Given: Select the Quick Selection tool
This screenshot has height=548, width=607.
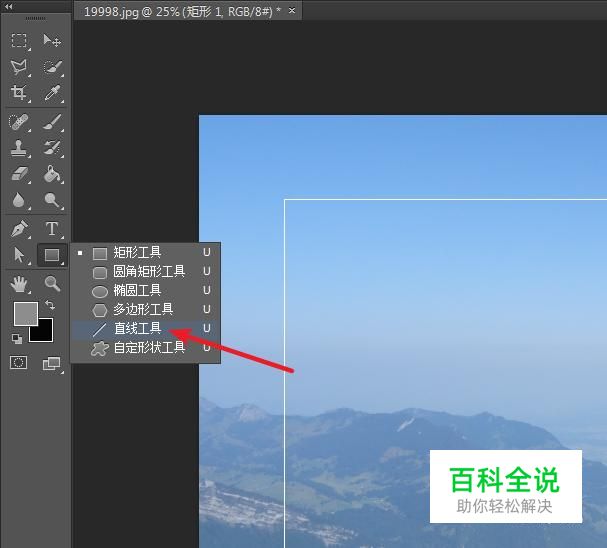Looking at the screenshot, I should coord(51,67).
